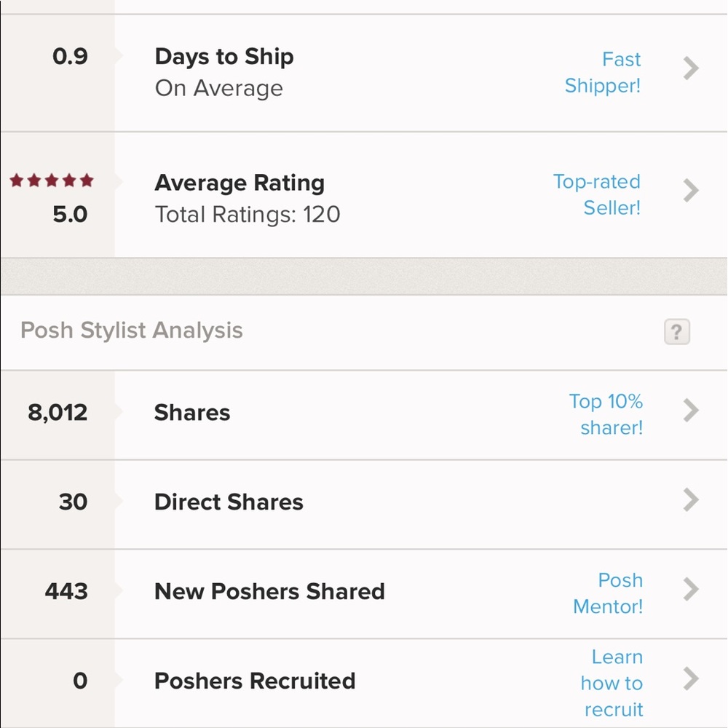Screen dimensions: 728x728
Task: Open New Poshers Shared chevron arrow
Action: (x=691, y=589)
